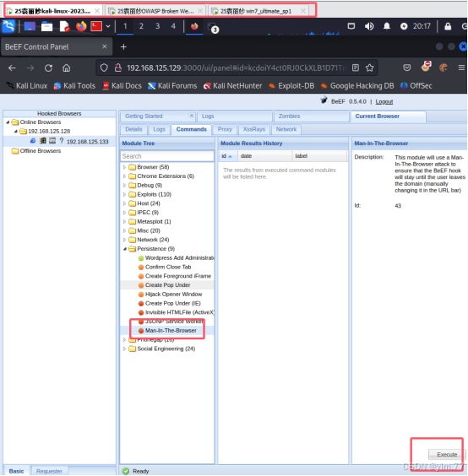Bookmark this page with the star icon
This screenshot has width=468, height=476.
click(x=369, y=68)
